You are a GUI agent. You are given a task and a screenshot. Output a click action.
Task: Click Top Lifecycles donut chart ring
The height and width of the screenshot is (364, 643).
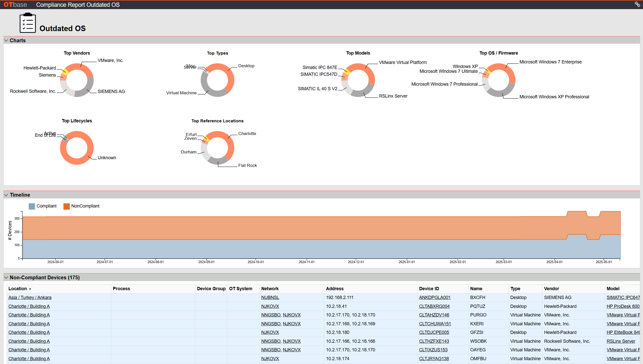click(x=77, y=161)
